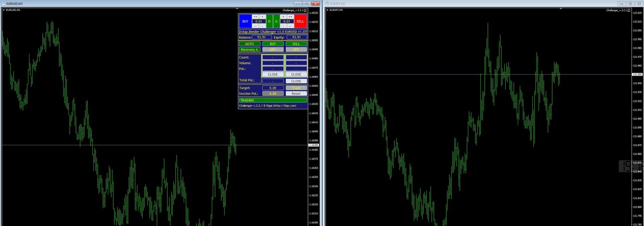Toggle the OFF switch under the green SELL button
Viewport: 644px width, 226px height.
296,49
